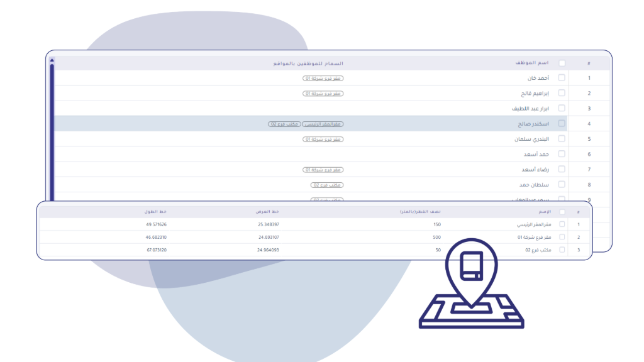Screen dimensions: 644x362
Task: Select the checkbox for إبراهيم فالح
Action: point(562,93)
